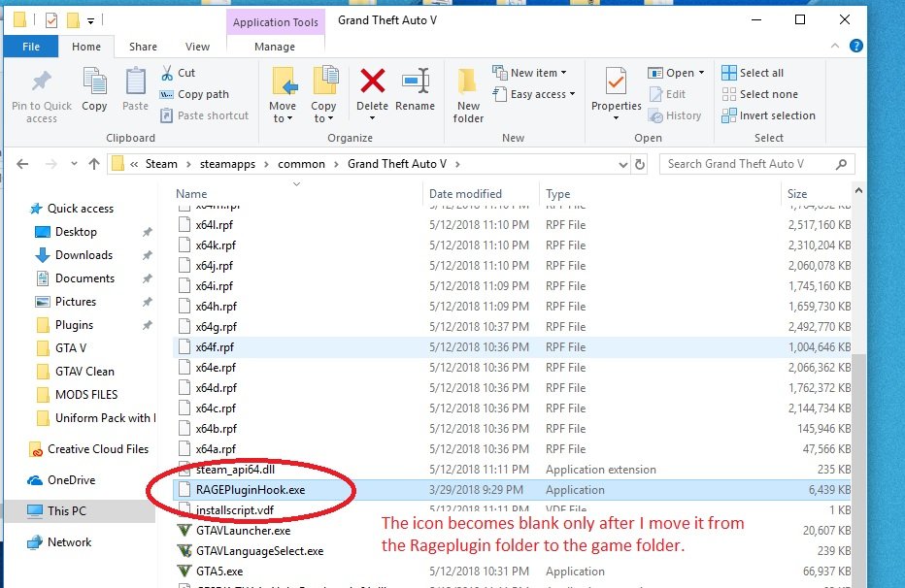905x588 pixels.
Task: Switch to the View tab
Action: [197, 47]
